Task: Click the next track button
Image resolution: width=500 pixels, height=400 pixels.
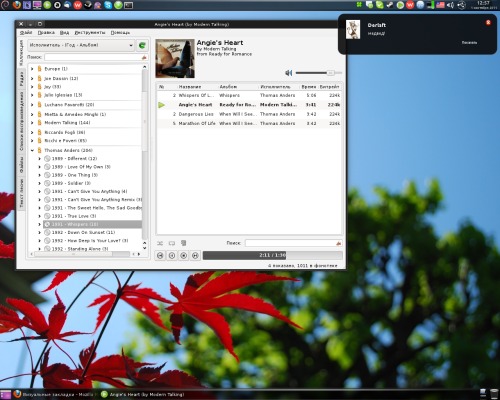Action: click(x=195, y=256)
